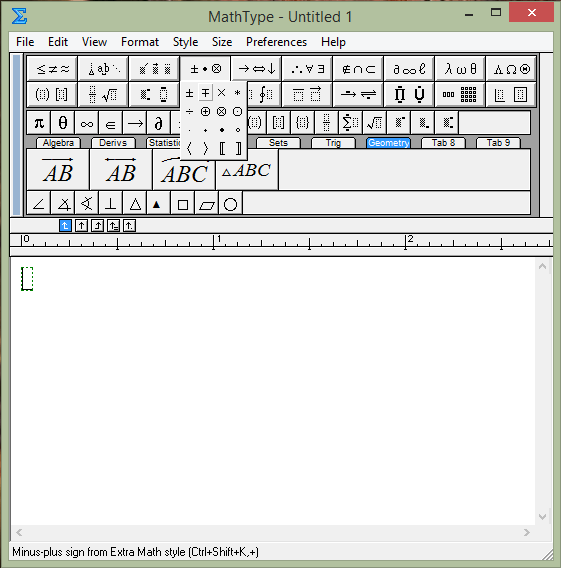The width and height of the screenshot is (561, 568).
Task: Insert curly braces template from small bar
Action: (x=302, y=123)
